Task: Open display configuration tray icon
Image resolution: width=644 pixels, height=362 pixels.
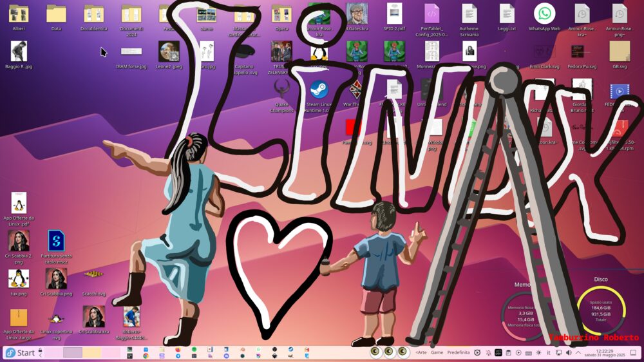Action: pyautogui.click(x=558, y=352)
